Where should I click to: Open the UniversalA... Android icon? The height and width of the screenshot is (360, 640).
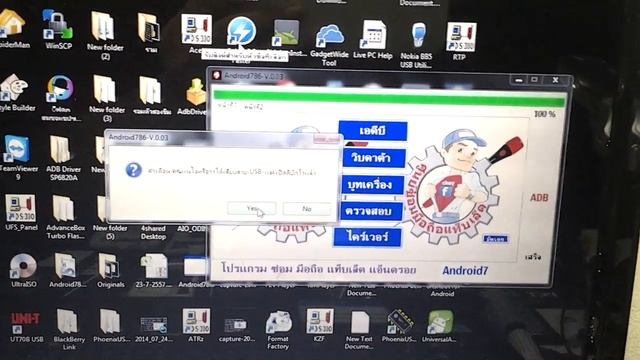pos(439,326)
